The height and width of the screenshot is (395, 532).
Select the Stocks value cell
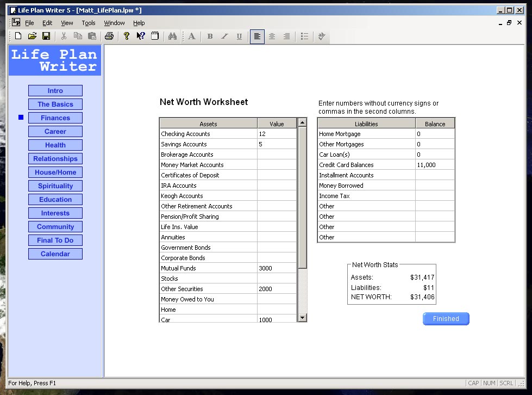(277, 279)
